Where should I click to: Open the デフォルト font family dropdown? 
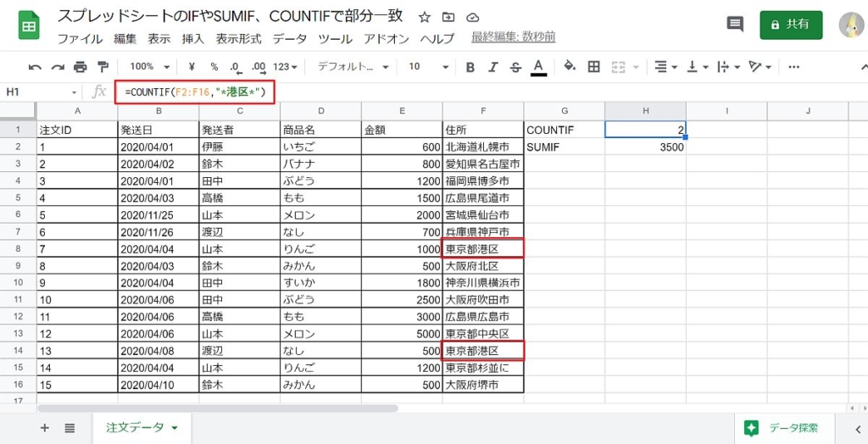click(353, 67)
